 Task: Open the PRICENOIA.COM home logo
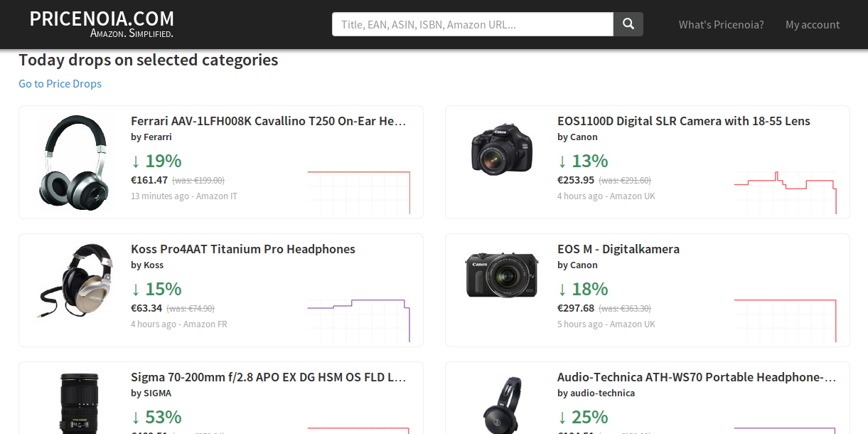pos(102,24)
